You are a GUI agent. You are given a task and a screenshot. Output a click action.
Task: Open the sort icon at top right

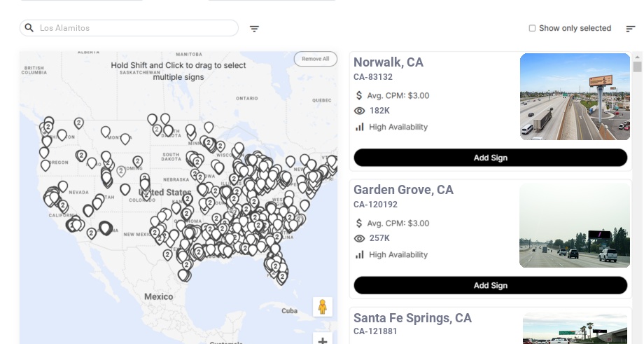click(630, 29)
